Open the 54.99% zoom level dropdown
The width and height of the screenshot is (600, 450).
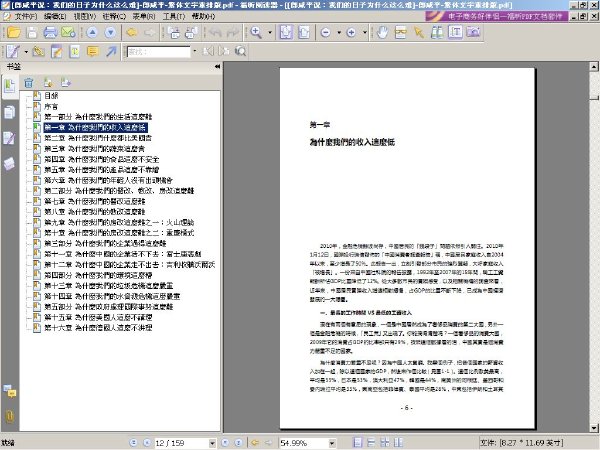(x=332, y=443)
